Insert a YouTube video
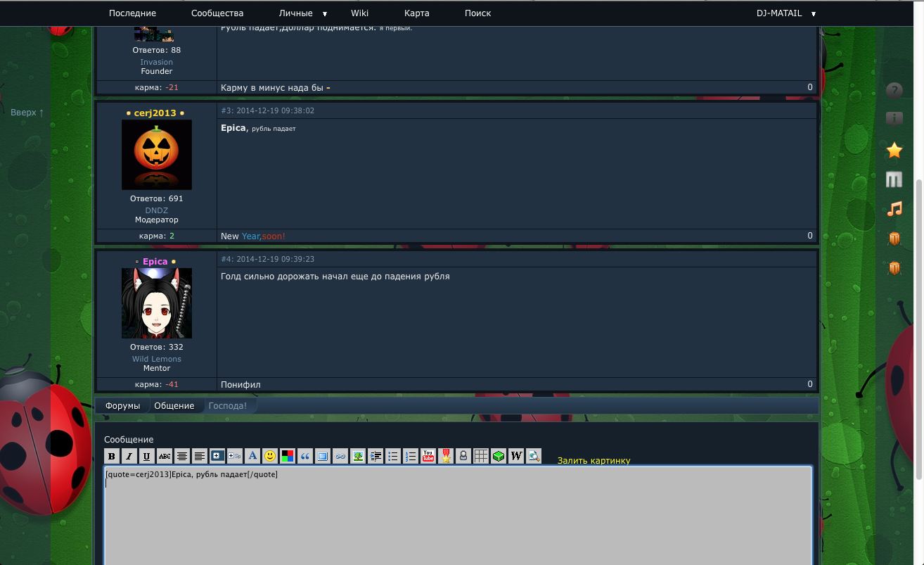The image size is (924, 565). click(428, 456)
